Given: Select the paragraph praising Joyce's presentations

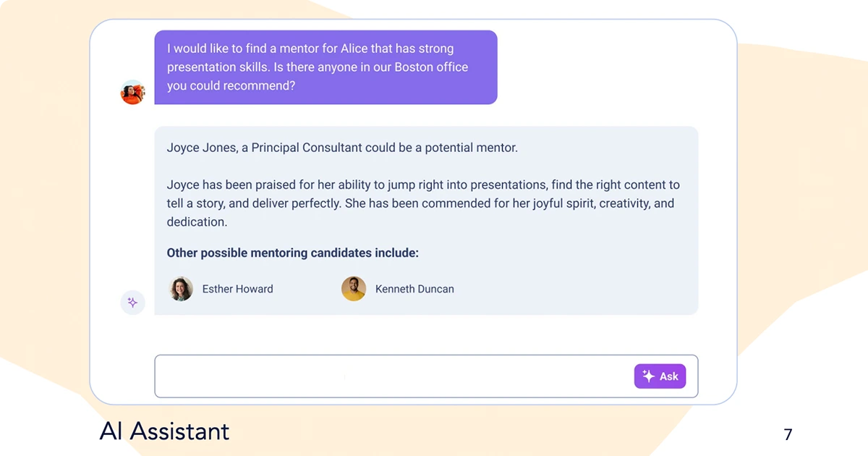Looking at the screenshot, I should click(422, 203).
